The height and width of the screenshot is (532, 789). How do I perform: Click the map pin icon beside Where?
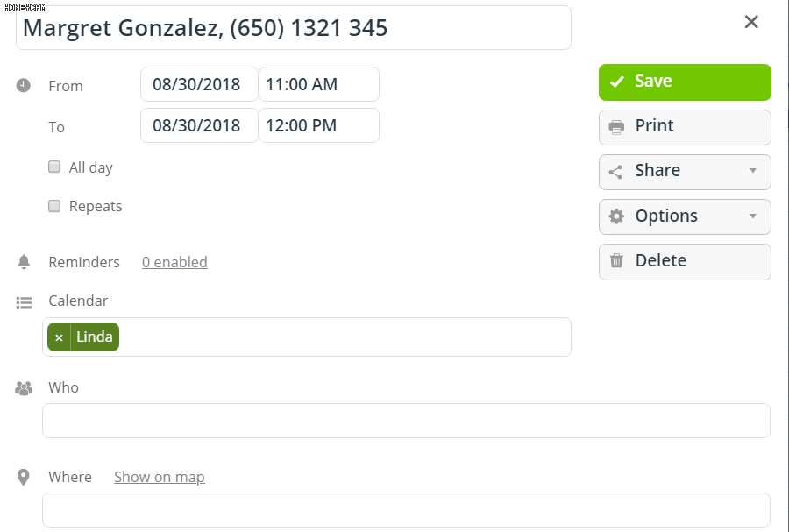pos(23,477)
